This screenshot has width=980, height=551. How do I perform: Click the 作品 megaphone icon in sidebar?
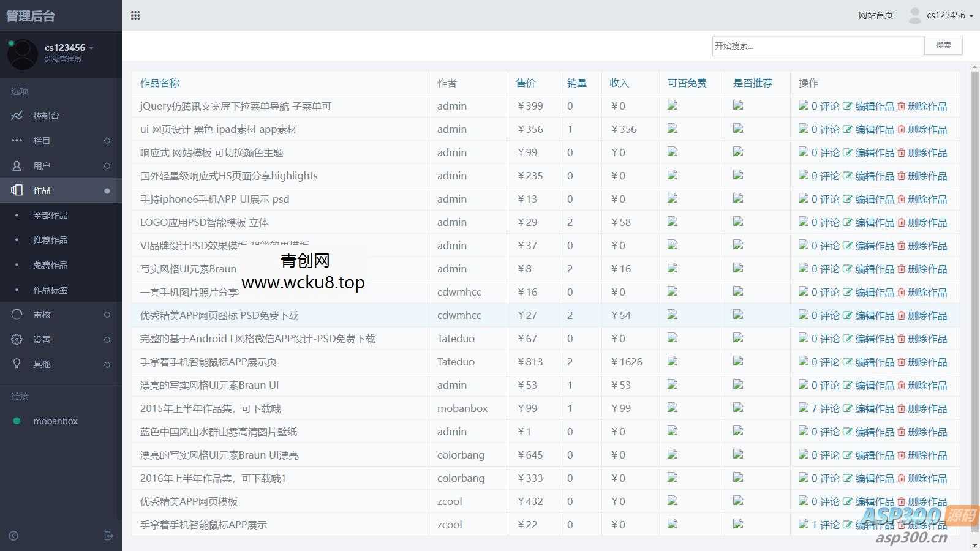(17, 190)
